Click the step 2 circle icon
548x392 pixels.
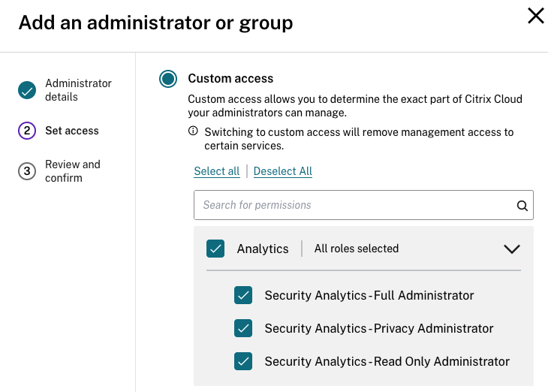coord(27,131)
